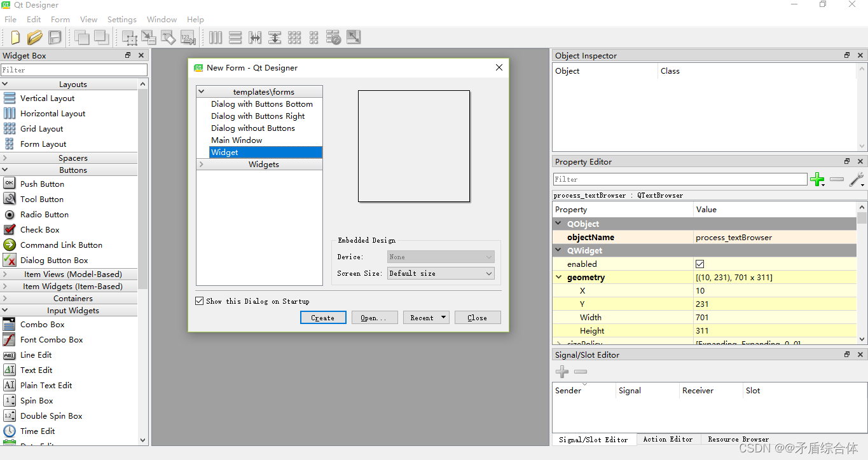Image resolution: width=868 pixels, height=460 pixels.
Task: Collapse the QWidget property section
Action: [559, 250]
